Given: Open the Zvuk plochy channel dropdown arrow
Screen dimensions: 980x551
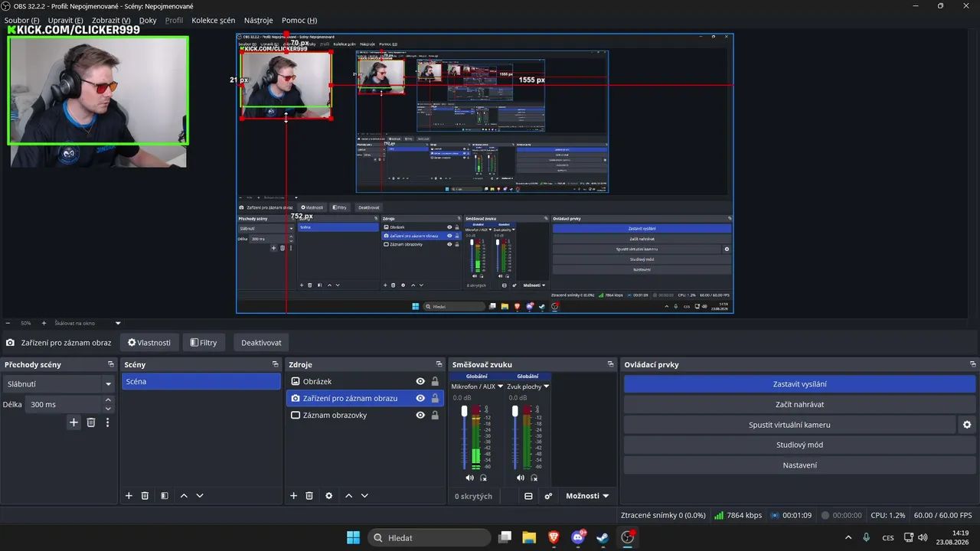Looking at the screenshot, I should pyautogui.click(x=546, y=386).
